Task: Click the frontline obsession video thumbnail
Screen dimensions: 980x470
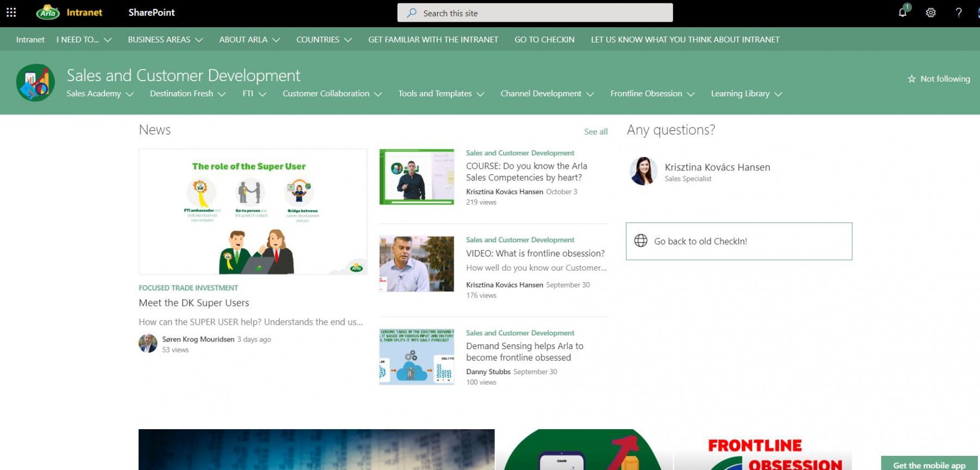Action: [416, 264]
